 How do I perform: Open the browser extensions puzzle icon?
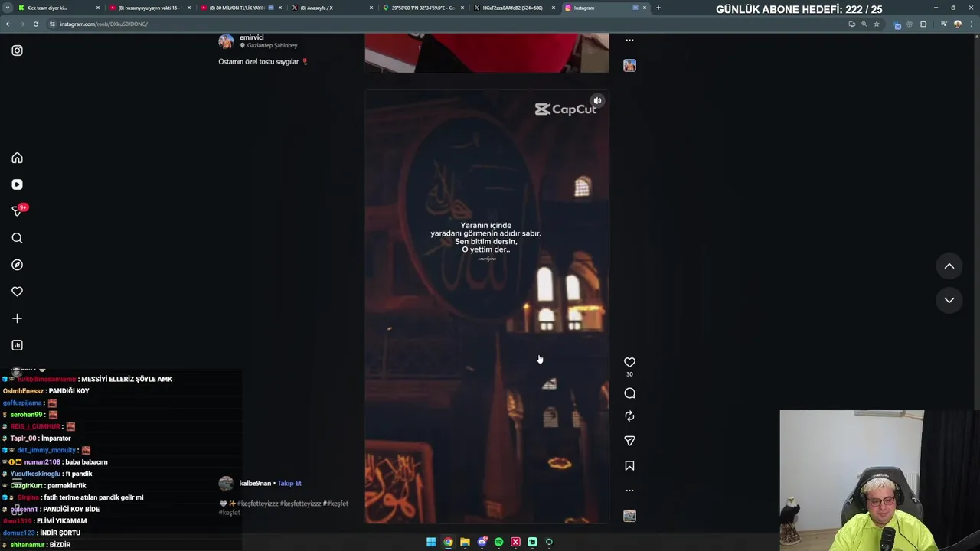[x=923, y=24]
